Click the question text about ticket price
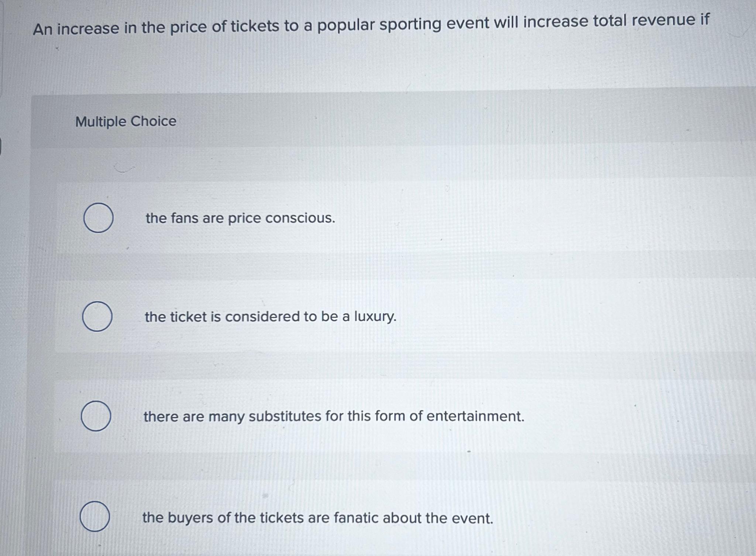This screenshot has height=556, width=756. 371,24
